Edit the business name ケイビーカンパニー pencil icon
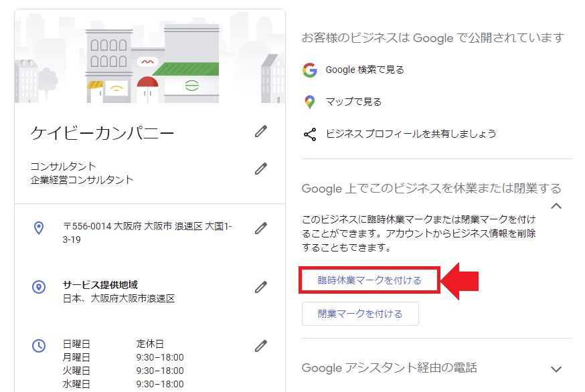This screenshot has width=585, height=392. [x=261, y=131]
